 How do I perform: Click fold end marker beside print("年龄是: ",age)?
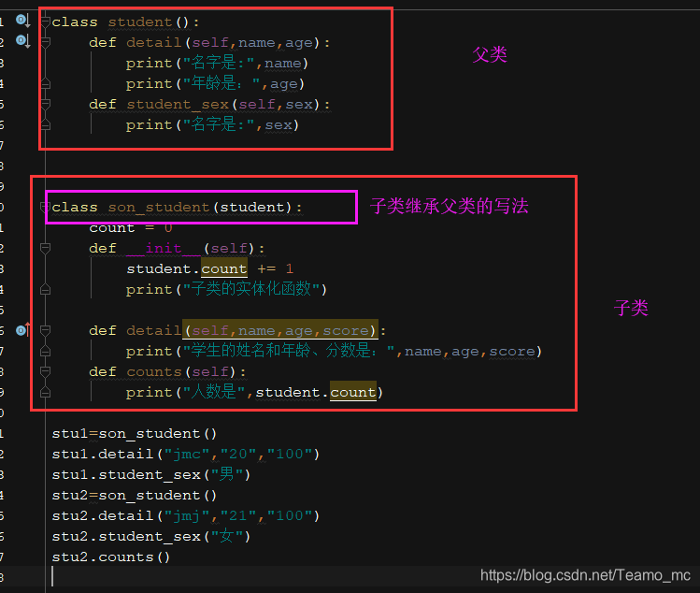pyautogui.click(x=46, y=83)
